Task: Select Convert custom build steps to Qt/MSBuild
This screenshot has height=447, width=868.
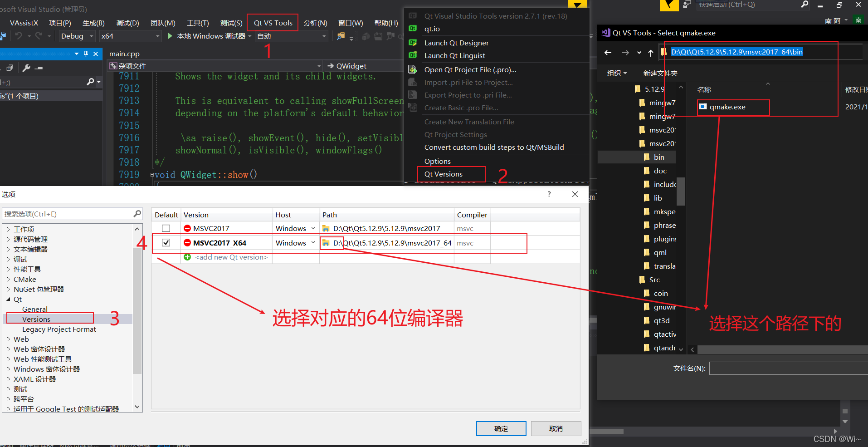Action: tap(494, 147)
